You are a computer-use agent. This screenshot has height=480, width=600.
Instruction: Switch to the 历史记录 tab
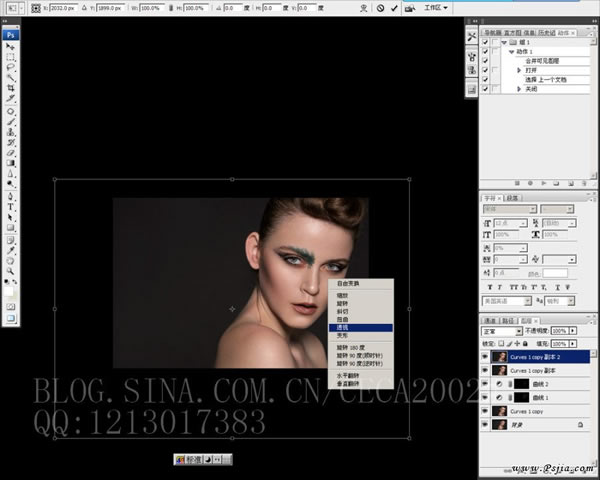tap(546, 33)
